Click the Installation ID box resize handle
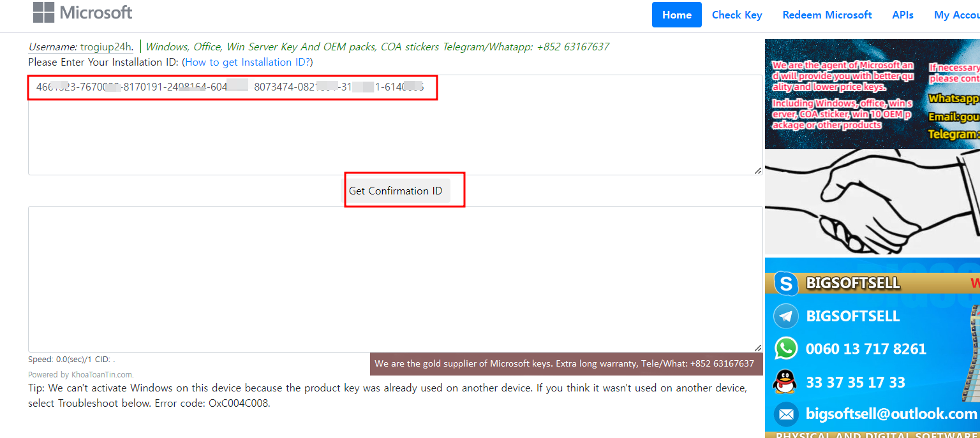This screenshot has height=438, width=980. (757, 170)
